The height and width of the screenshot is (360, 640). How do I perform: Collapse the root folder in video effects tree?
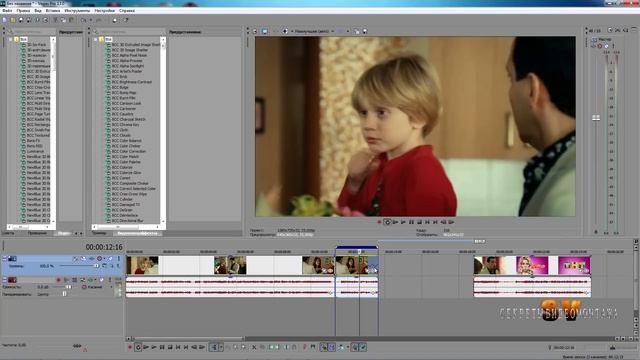coord(96,40)
